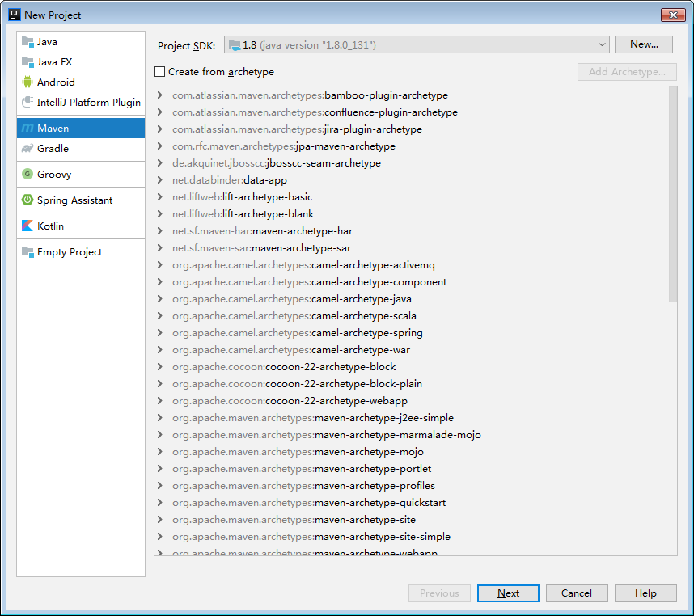Click the SDK folder icon in Project SDK field

click(235, 45)
